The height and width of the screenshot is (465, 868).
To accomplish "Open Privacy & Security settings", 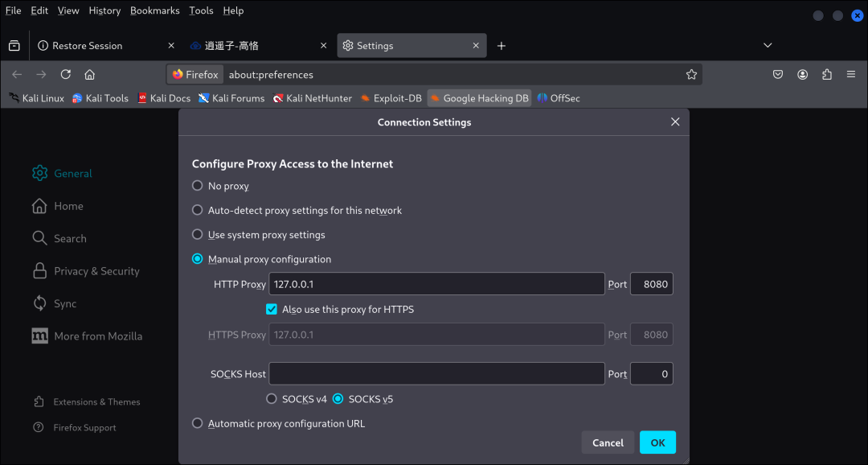I will [x=96, y=271].
